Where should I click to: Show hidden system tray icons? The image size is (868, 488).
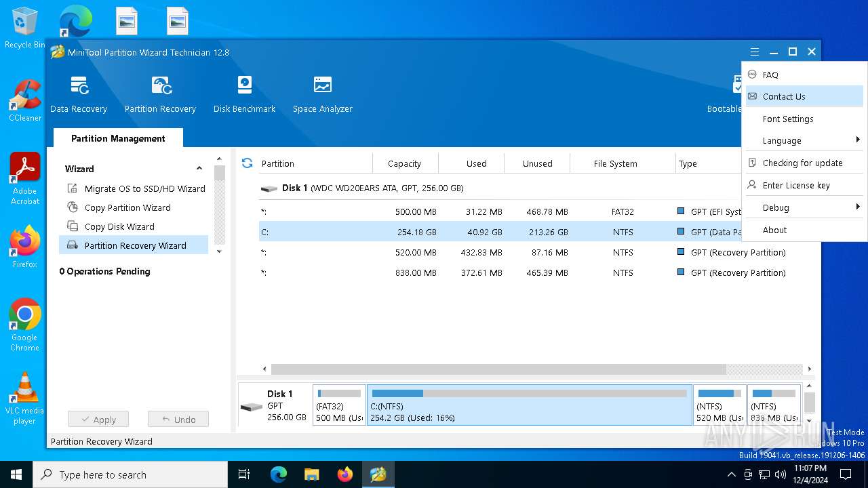(x=731, y=474)
